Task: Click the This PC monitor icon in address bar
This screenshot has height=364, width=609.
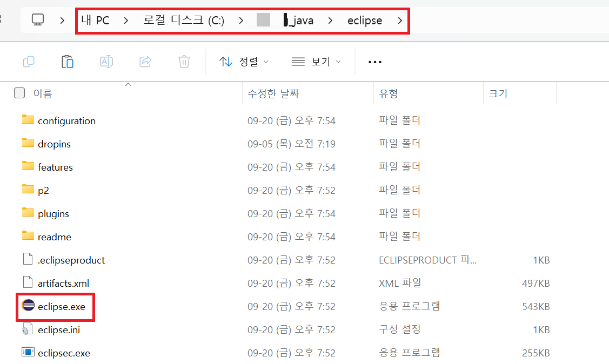Action: [x=38, y=20]
